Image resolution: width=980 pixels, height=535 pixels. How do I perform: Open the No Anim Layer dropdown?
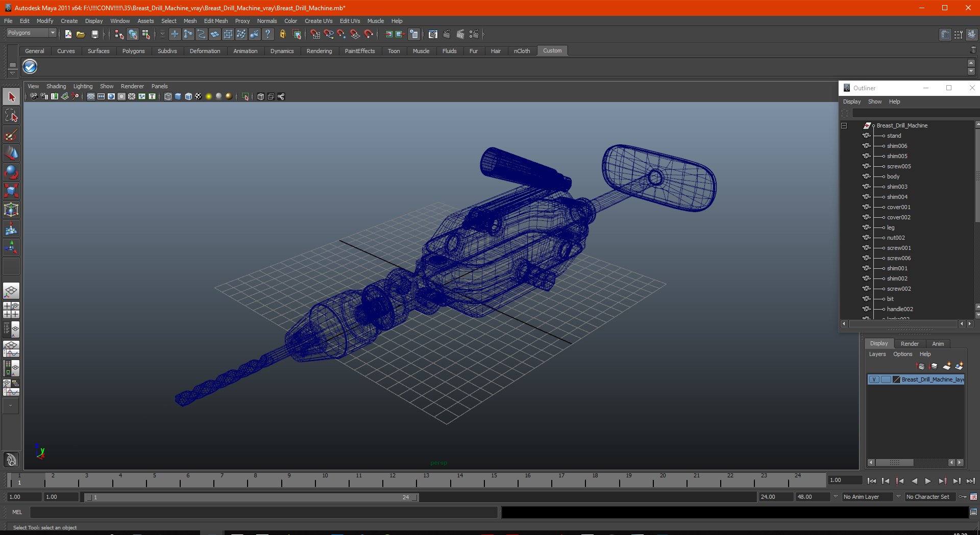point(867,497)
